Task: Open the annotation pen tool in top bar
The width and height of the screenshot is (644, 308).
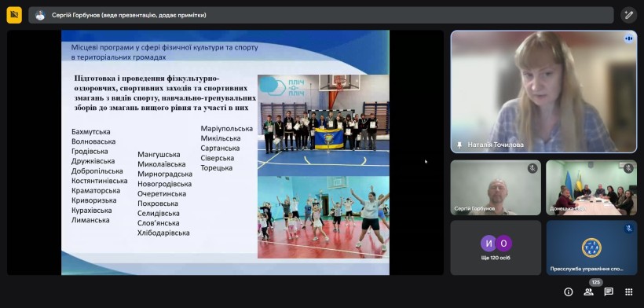Action: (628, 15)
